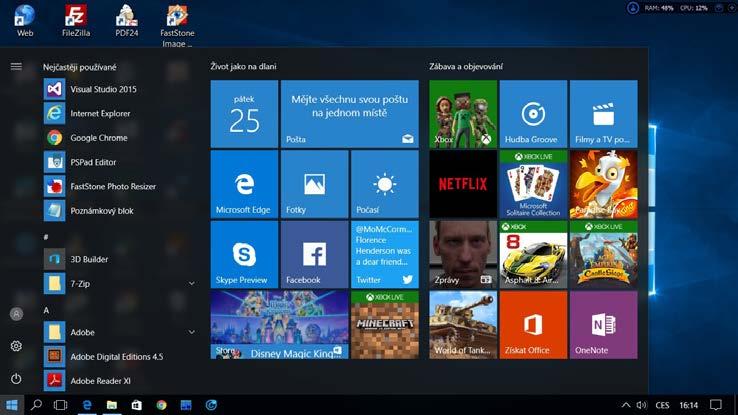This screenshot has height=415, width=738.
Task: Open the Počasí weather tile
Action: point(385,184)
